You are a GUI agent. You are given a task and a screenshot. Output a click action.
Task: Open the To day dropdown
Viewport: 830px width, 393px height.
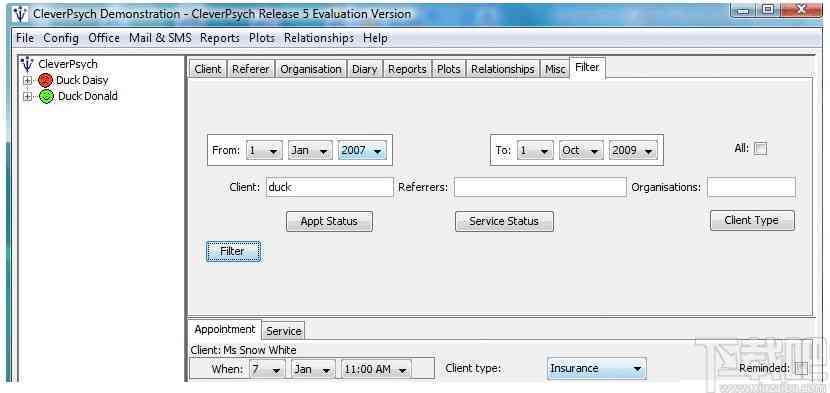pos(535,150)
